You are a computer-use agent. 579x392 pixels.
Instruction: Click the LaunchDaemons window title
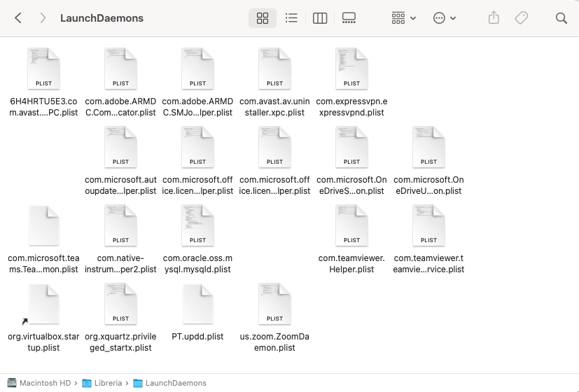click(x=102, y=18)
